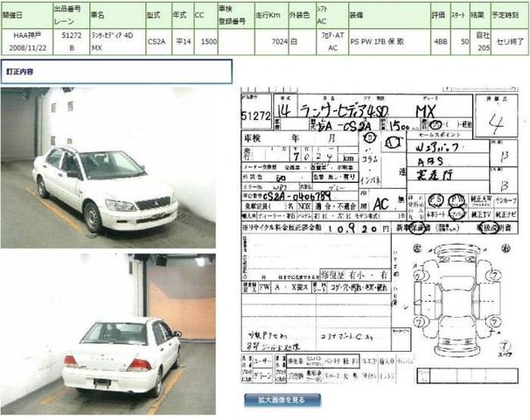Select the 7024 mileage cell

point(272,42)
